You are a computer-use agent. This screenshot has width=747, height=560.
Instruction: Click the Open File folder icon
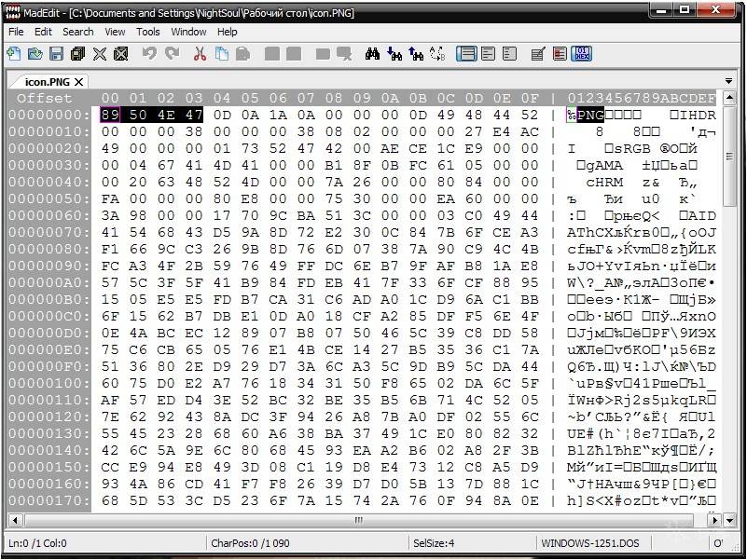pos(35,54)
